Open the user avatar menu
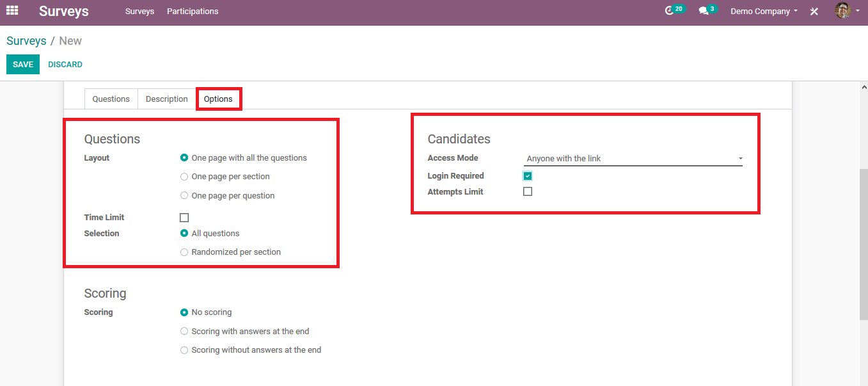The image size is (868, 386). 847,11
